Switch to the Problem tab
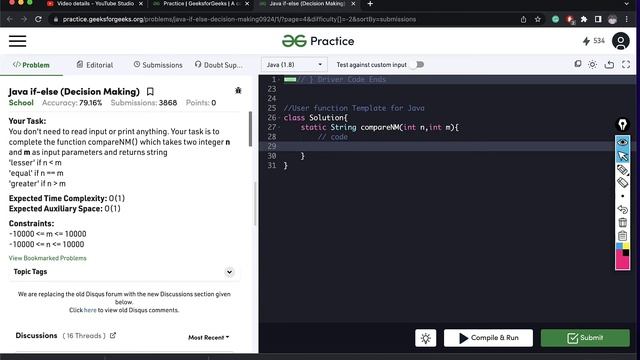Viewport: 640px width, 360px height. pos(31,65)
